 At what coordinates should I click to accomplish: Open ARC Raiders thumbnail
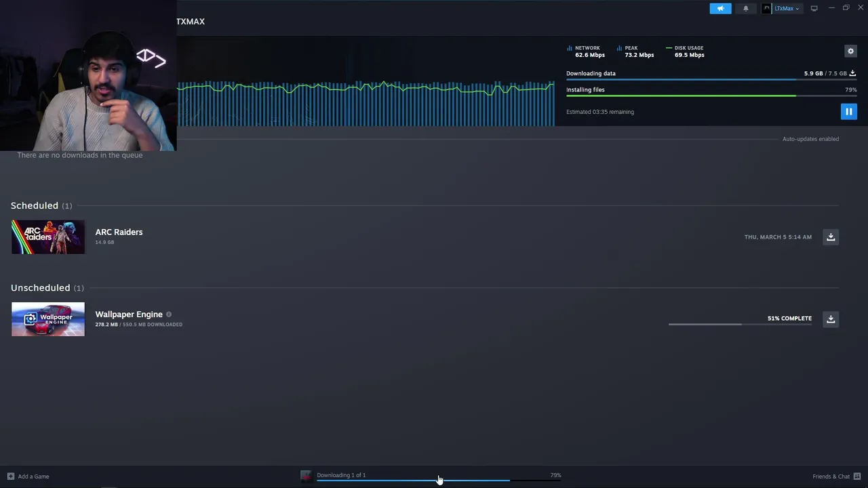[x=48, y=237]
